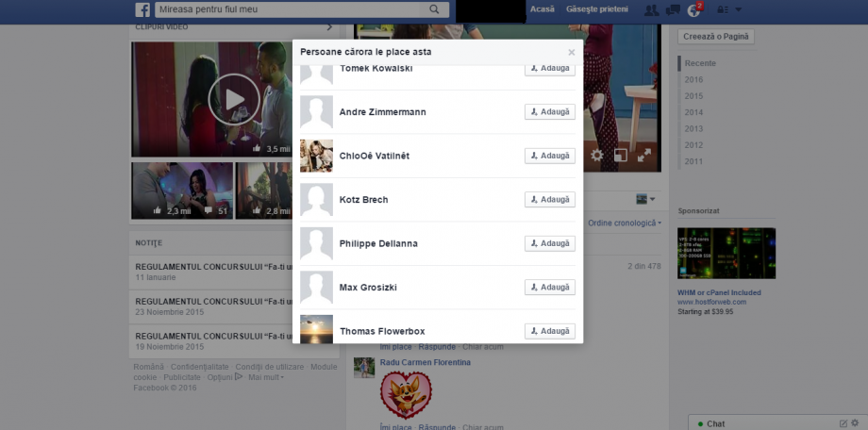Jump to 2011 in timeline
868x430 pixels.
click(693, 161)
